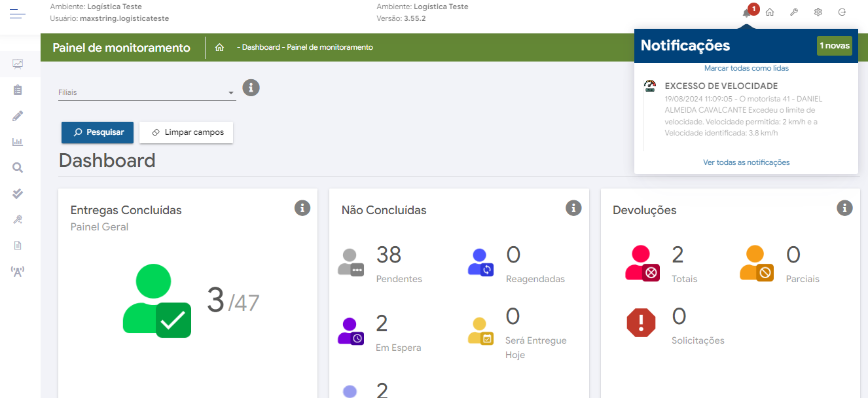
Task: Open Ver todas as notificações link
Action: click(746, 162)
